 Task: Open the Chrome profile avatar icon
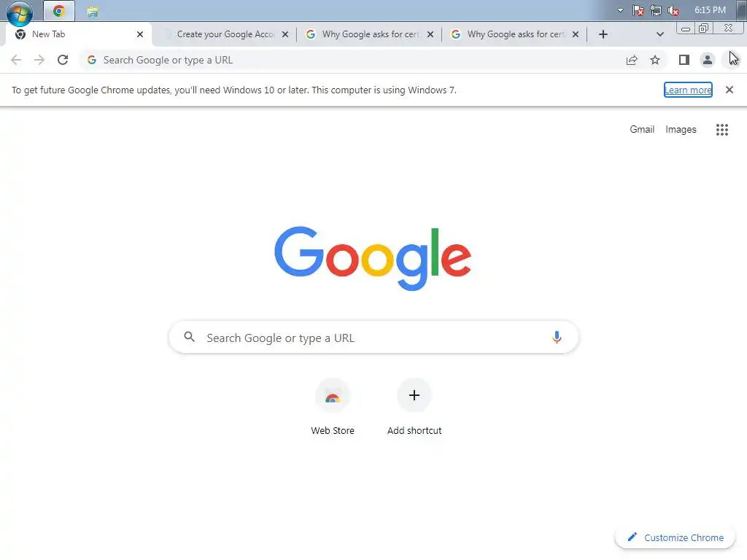[x=708, y=60]
